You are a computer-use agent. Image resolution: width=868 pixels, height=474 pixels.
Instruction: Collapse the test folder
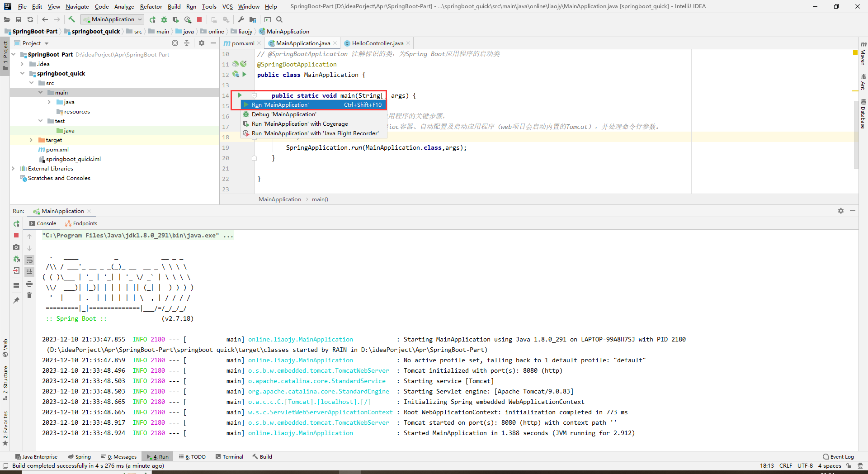pos(40,121)
